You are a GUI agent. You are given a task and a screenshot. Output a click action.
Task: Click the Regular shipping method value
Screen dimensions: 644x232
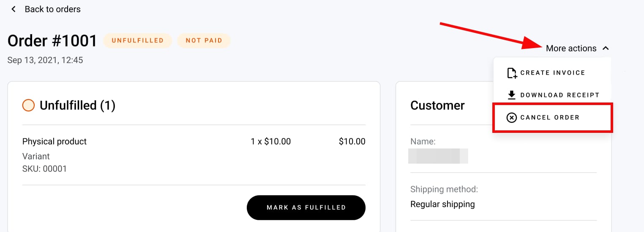pyautogui.click(x=442, y=205)
